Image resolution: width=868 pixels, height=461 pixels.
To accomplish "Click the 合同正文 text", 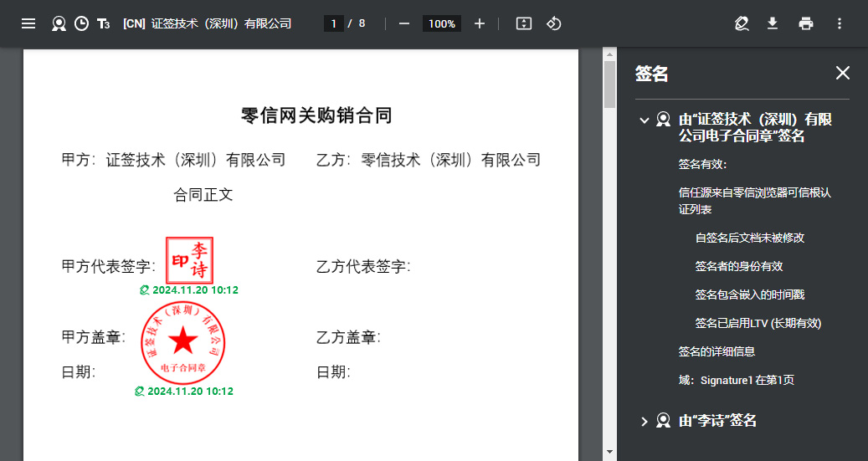I will (203, 195).
